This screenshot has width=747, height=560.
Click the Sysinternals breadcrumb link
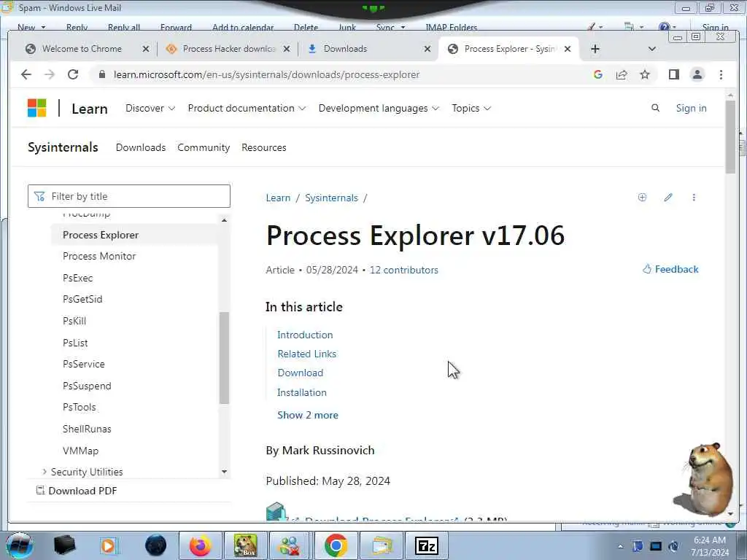(x=331, y=198)
